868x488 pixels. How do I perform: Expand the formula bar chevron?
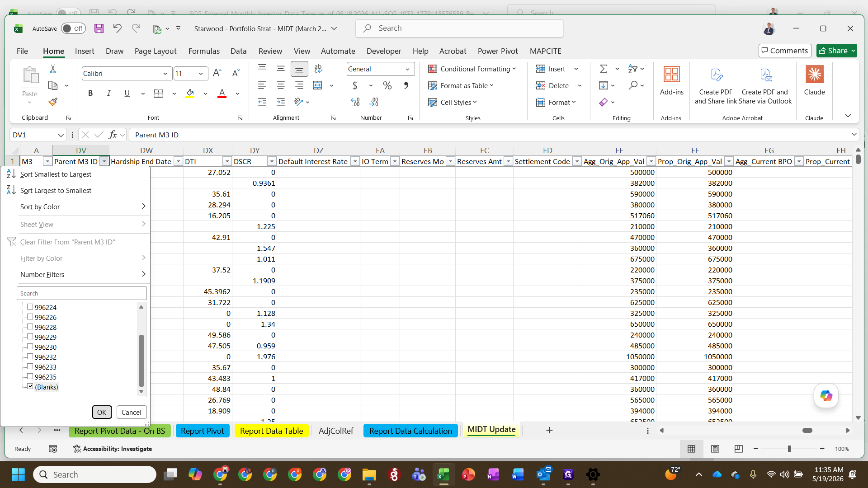(x=854, y=135)
